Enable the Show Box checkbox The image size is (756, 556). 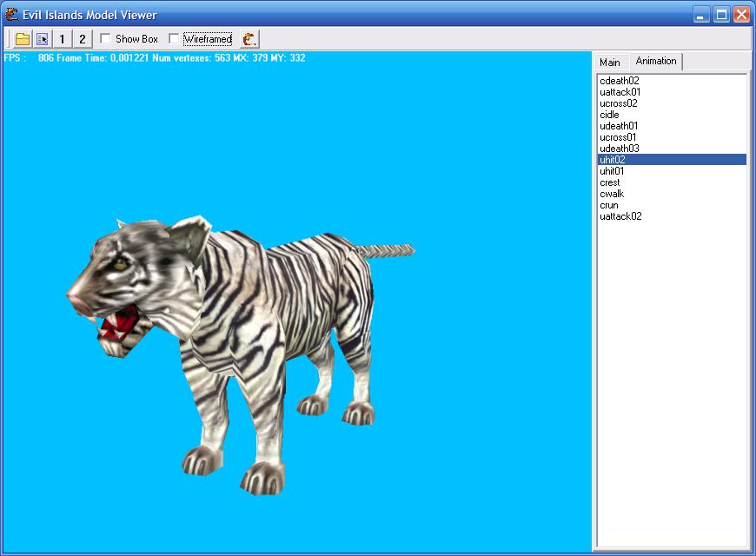pos(106,39)
